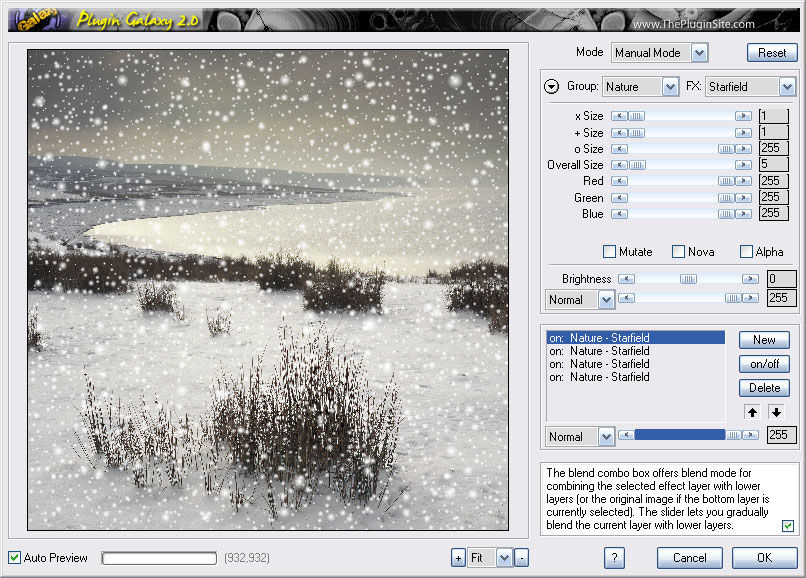
Task: Zoom out preview with minus icon
Action: tap(521, 558)
